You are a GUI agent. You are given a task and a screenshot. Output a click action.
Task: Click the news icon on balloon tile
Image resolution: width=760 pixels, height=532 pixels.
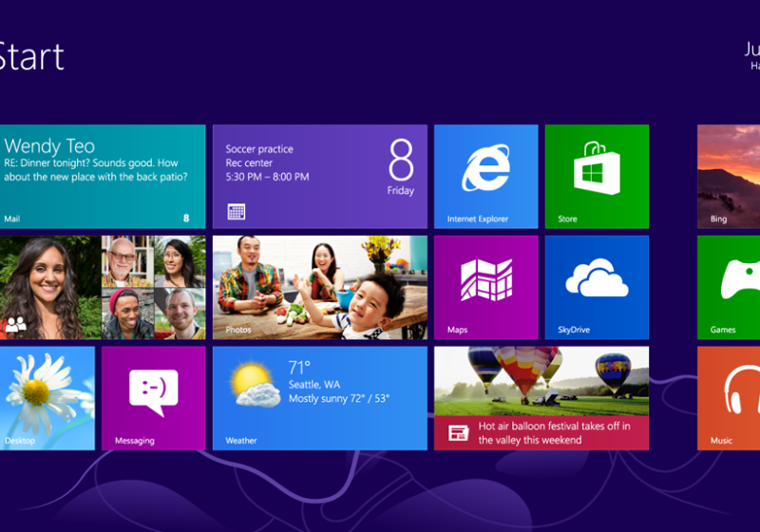coord(458,433)
